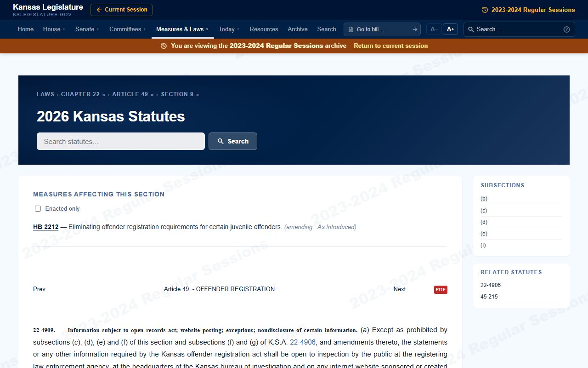The image size is (588, 368).
Task: Click the Search statutes input field
Action: tap(121, 141)
